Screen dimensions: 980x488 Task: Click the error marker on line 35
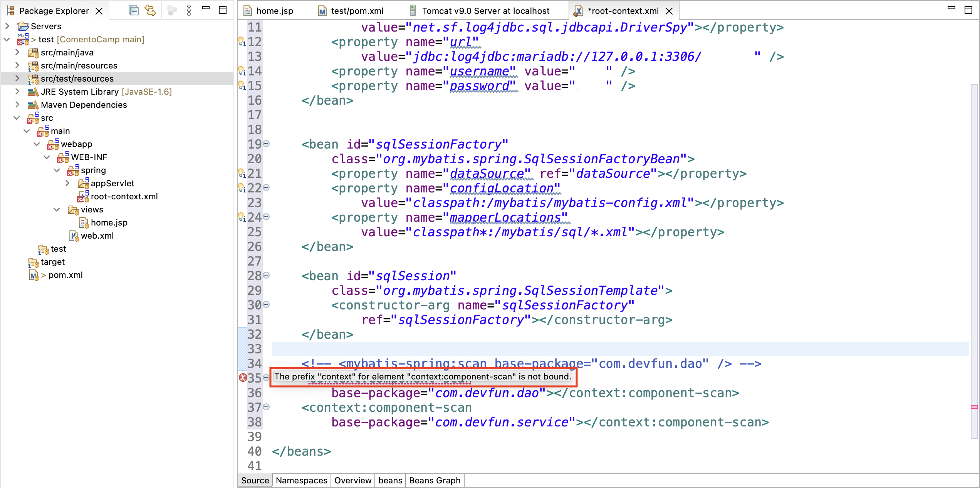click(x=243, y=378)
